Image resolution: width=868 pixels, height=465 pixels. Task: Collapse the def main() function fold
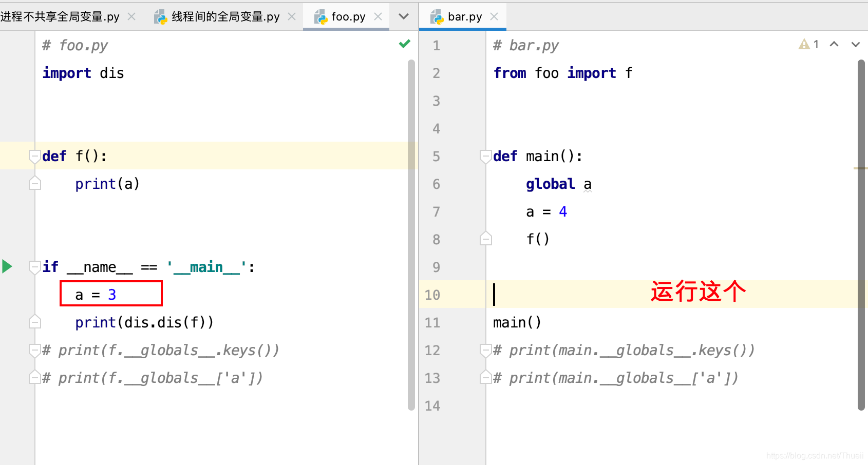pos(486,157)
